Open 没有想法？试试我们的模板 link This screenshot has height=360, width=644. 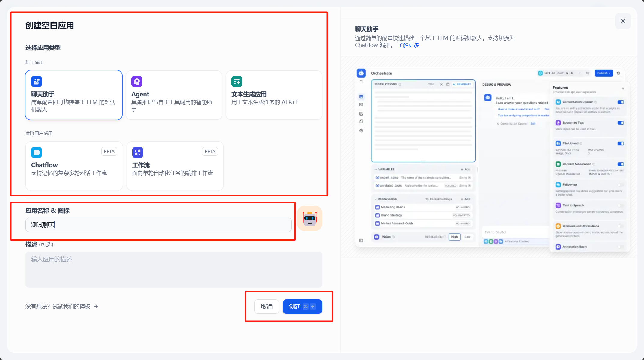tap(58, 306)
